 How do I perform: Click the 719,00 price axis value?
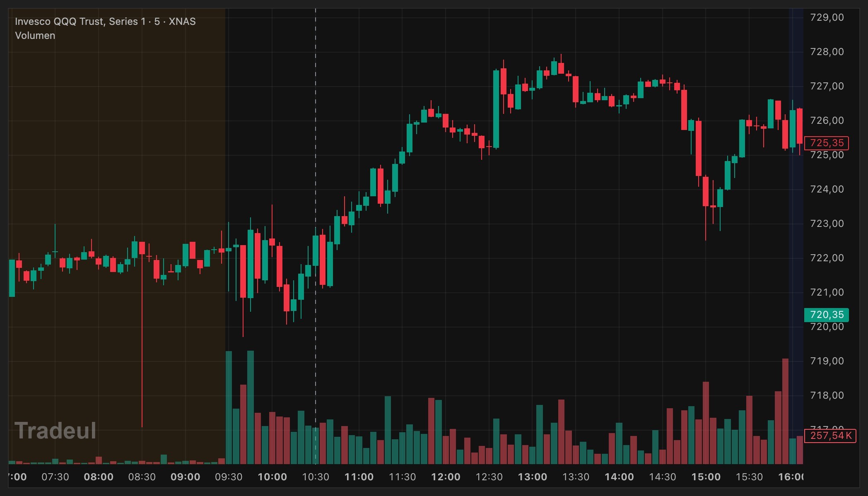pyautogui.click(x=827, y=361)
